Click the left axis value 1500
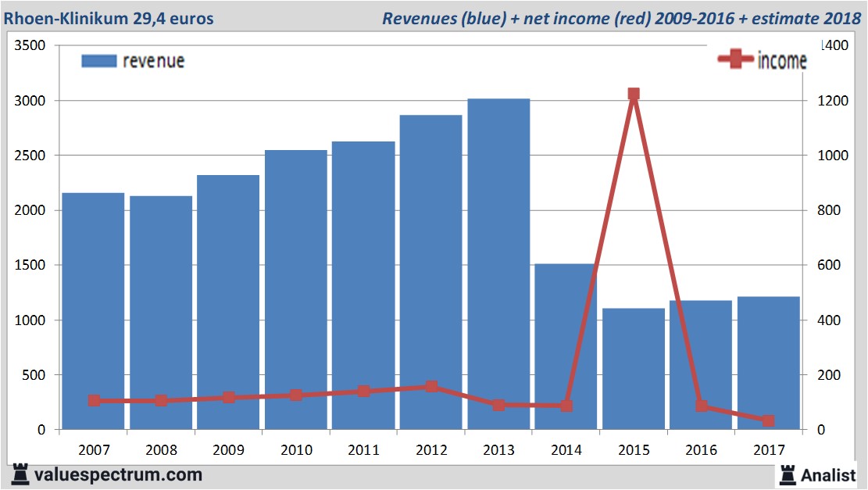 (30, 265)
